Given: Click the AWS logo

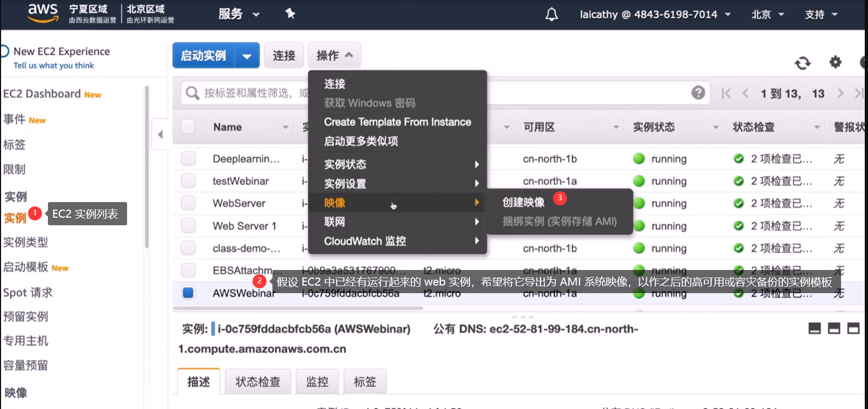Looking at the screenshot, I should [x=43, y=13].
